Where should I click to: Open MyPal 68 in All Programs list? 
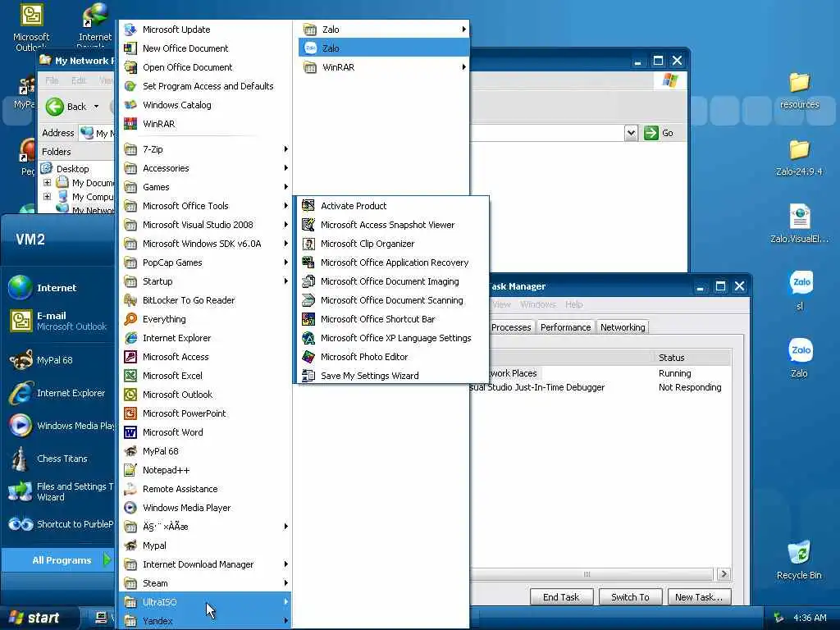pos(205,451)
